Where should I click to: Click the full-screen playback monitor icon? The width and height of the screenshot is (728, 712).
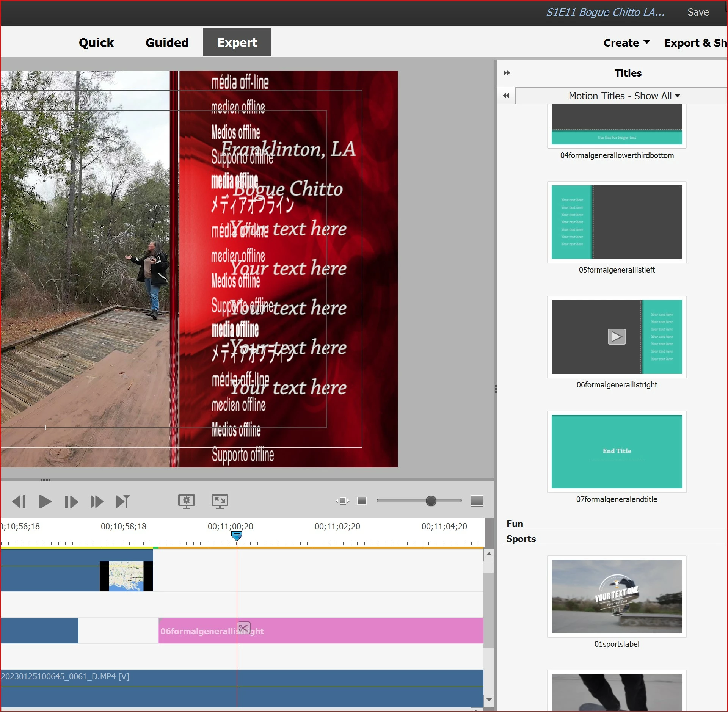coord(220,501)
